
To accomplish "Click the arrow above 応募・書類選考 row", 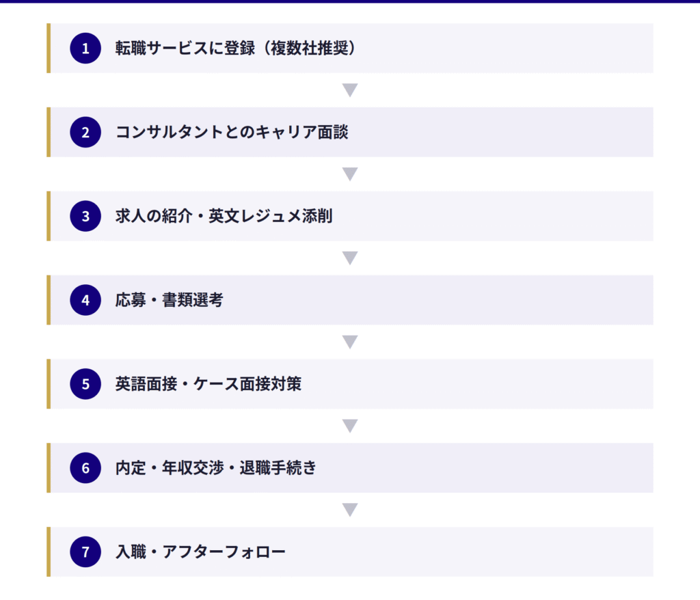I will [x=350, y=258].
